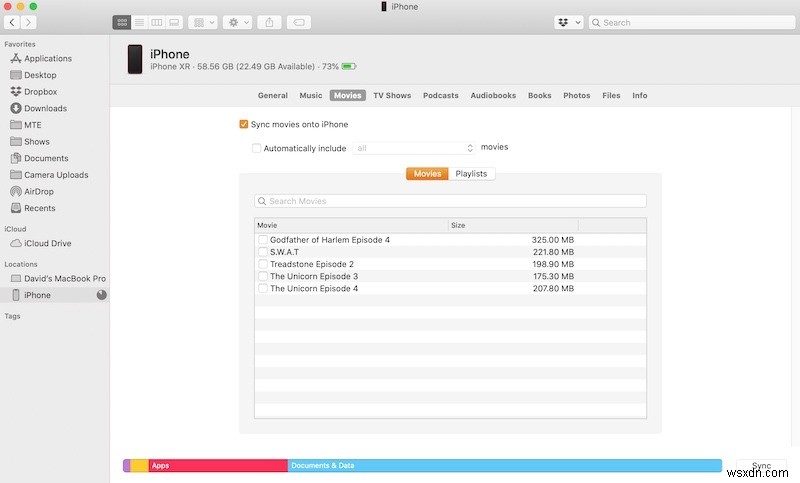Click the Search Movies field

coord(451,201)
